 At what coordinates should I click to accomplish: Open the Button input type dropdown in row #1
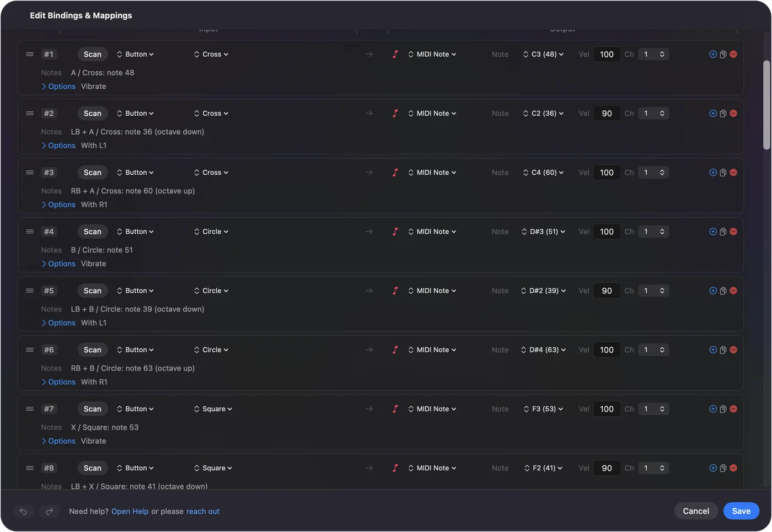(x=135, y=54)
